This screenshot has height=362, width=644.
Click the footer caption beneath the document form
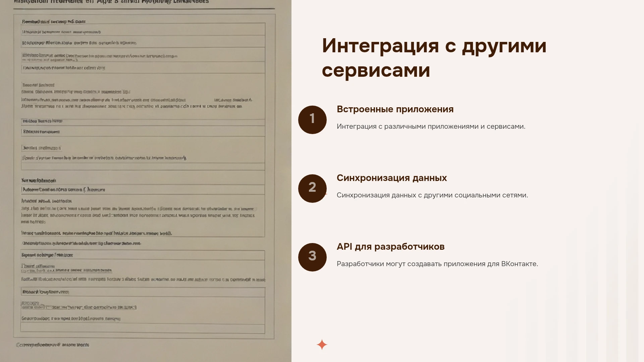pyautogui.click(x=53, y=345)
